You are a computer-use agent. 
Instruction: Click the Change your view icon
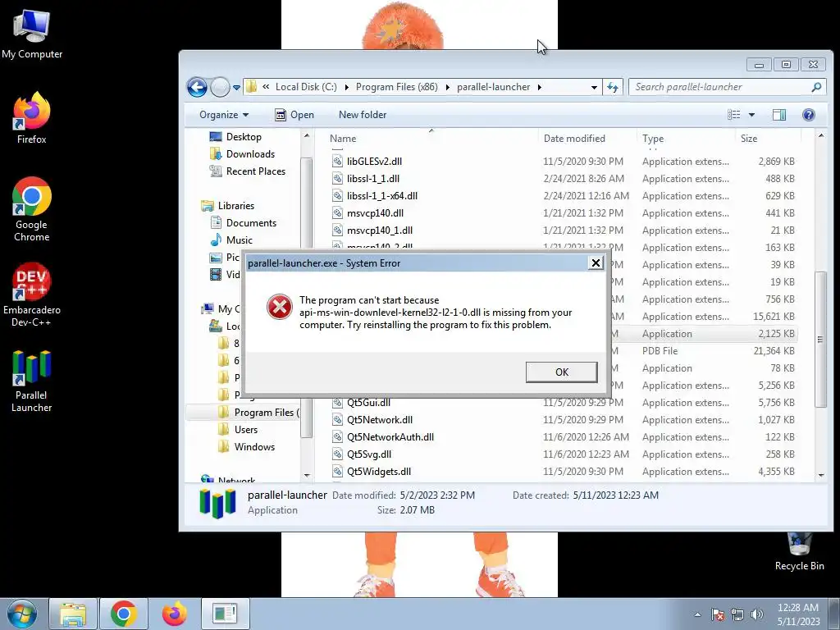[x=734, y=115]
